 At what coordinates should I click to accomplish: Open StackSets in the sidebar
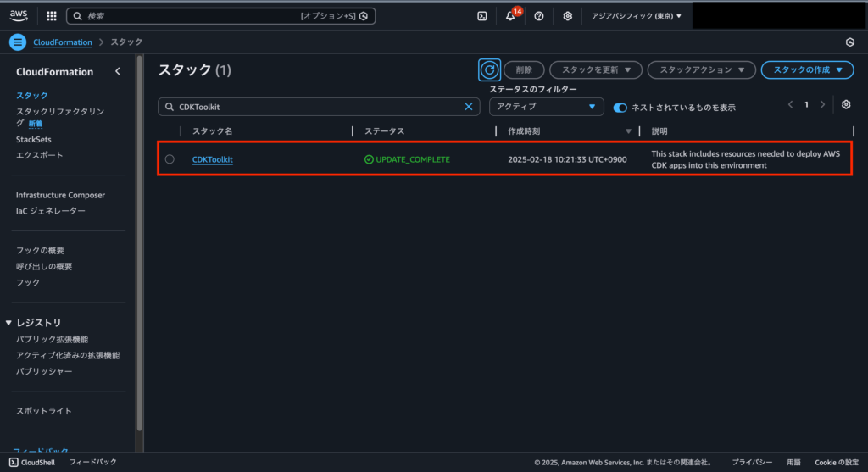34,139
